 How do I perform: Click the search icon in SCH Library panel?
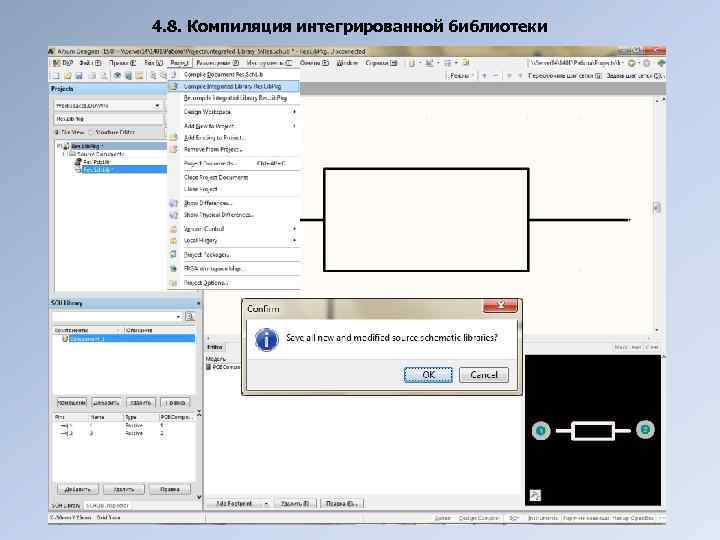(190, 316)
